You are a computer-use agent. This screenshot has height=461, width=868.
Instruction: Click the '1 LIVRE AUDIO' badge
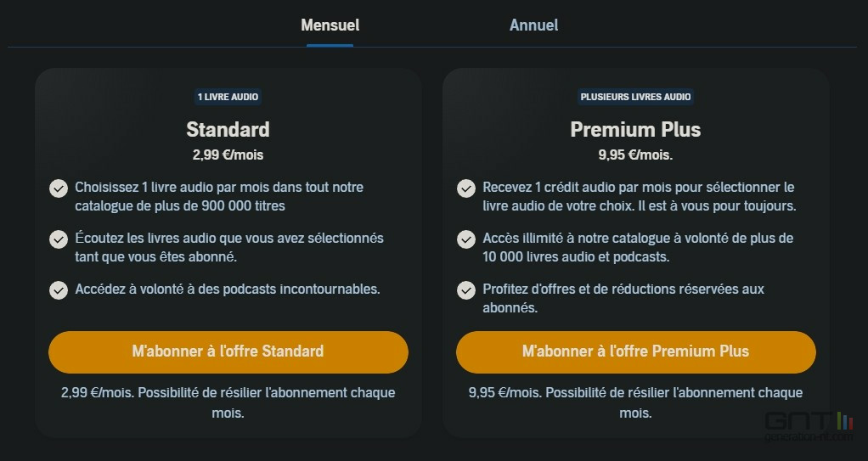(x=228, y=97)
